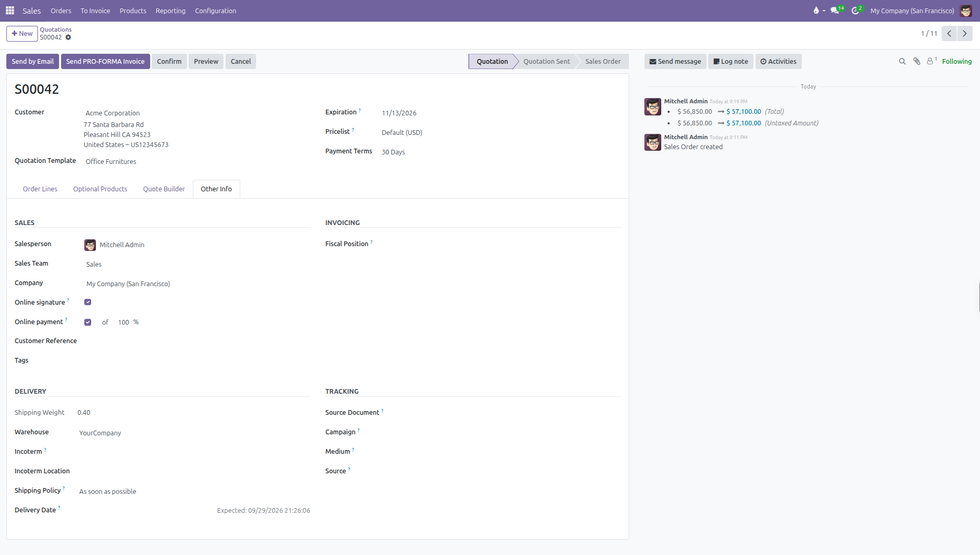Open the Shipping Policy dropdown
The width and height of the screenshot is (980, 555).
pyautogui.click(x=194, y=492)
